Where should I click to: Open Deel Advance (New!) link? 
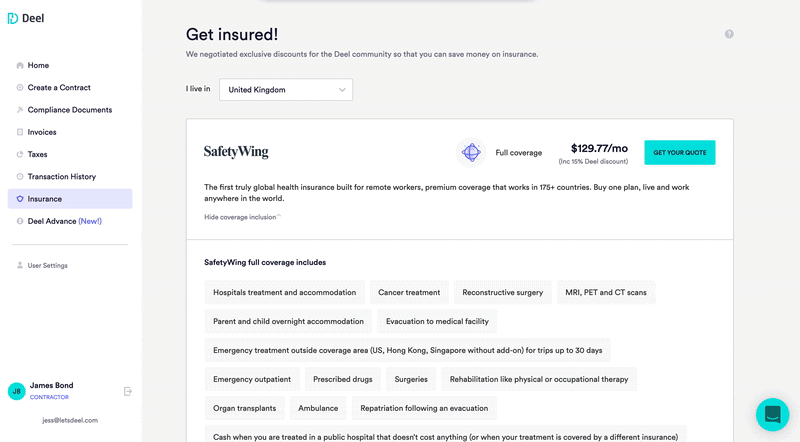coord(64,221)
